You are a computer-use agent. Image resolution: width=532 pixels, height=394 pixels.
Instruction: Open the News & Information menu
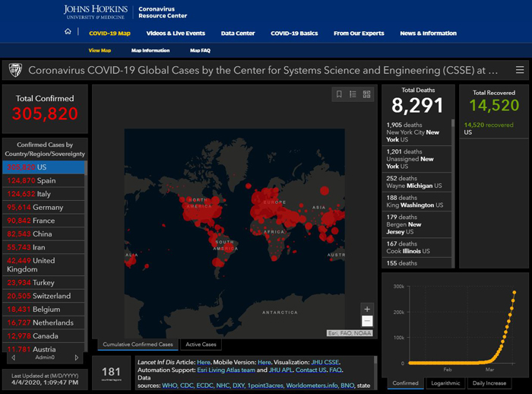point(428,33)
